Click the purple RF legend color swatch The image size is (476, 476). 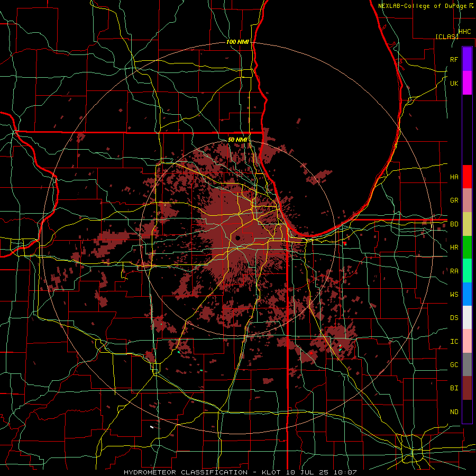[467, 59]
